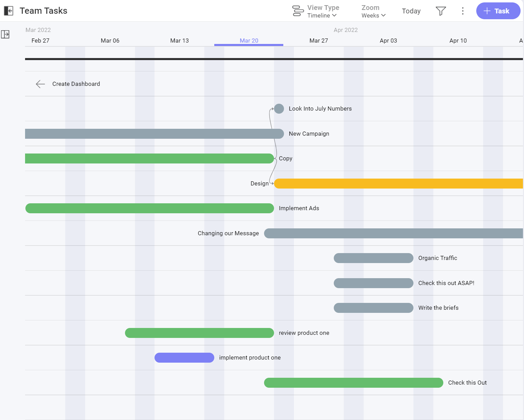Viewport: 524px width, 420px height.
Task: Click the back arrow beside Create Dashboard
Action: pos(40,84)
